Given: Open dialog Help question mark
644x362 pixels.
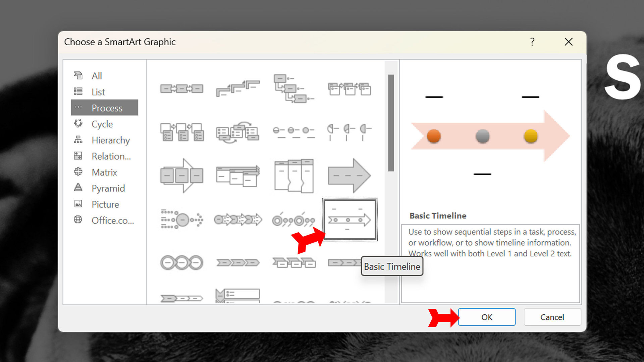Looking at the screenshot, I should click(532, 42).
